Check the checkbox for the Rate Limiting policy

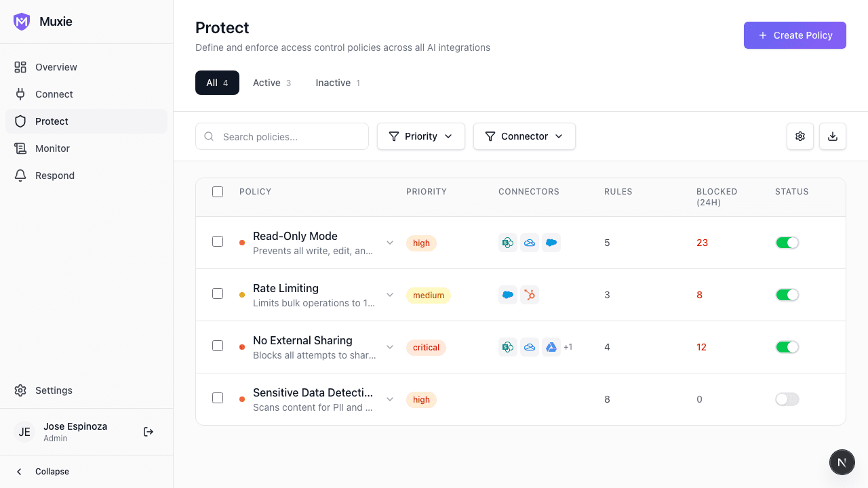pos(218,294)
